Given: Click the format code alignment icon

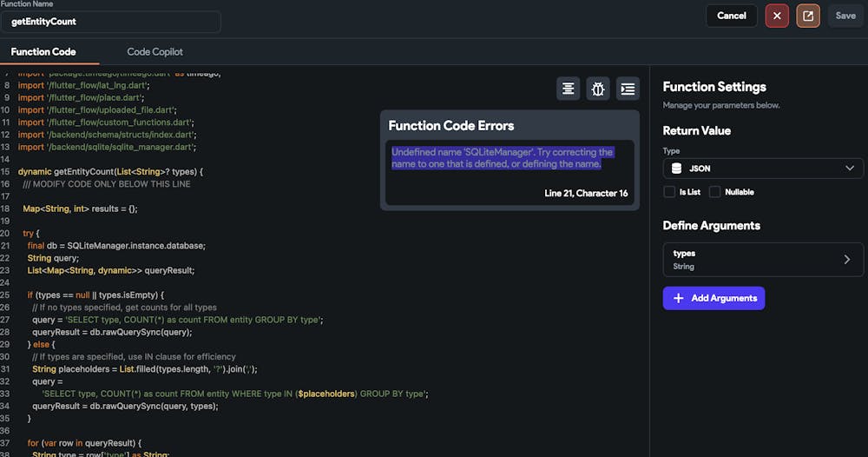Looking at the screenshot, I should [568, 89].
